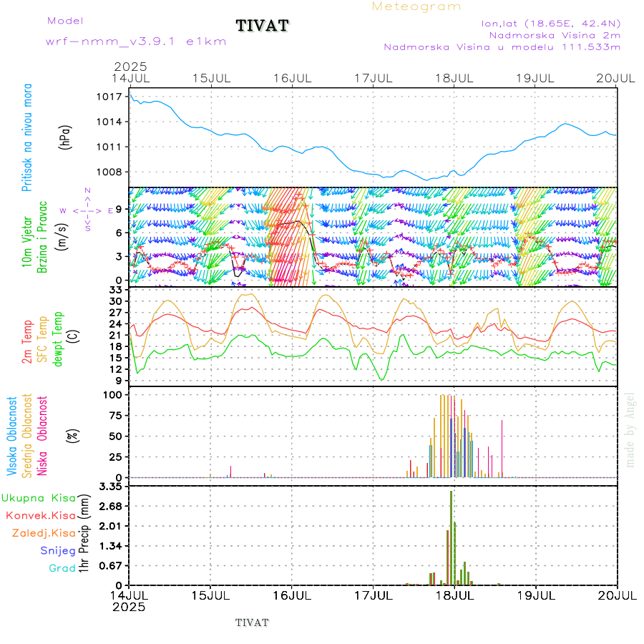Select the "25" cloud cover axis value
The width and height of the screenshot is (644, 644).
click(x=116, y=457)
